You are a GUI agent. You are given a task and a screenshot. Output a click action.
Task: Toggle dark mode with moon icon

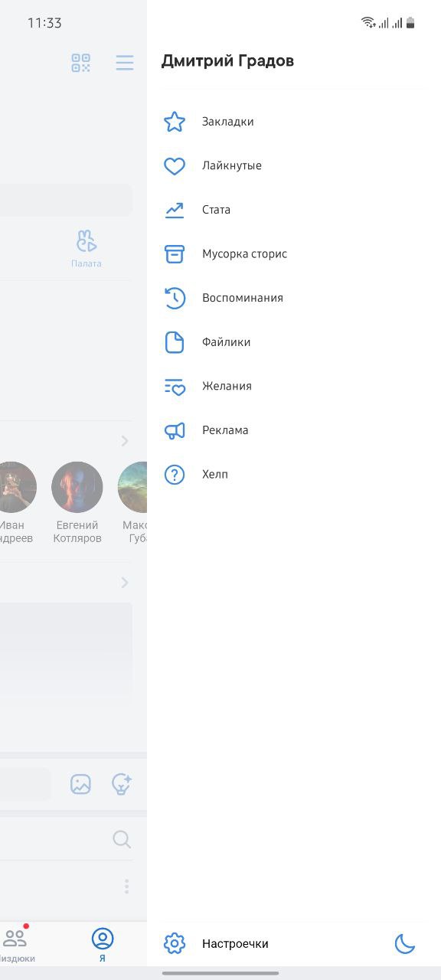coord(405,943)
